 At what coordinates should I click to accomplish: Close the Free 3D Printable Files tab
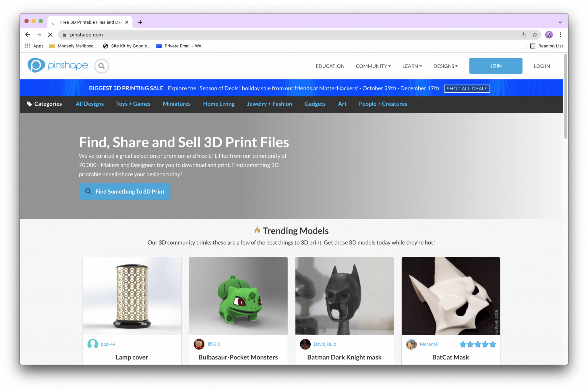(127, 22)
